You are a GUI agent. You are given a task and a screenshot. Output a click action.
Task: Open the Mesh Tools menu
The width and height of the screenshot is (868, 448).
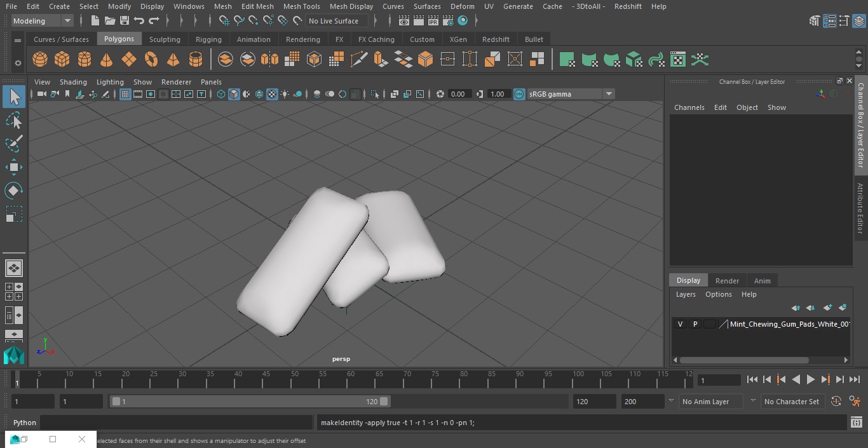point(301,6)
